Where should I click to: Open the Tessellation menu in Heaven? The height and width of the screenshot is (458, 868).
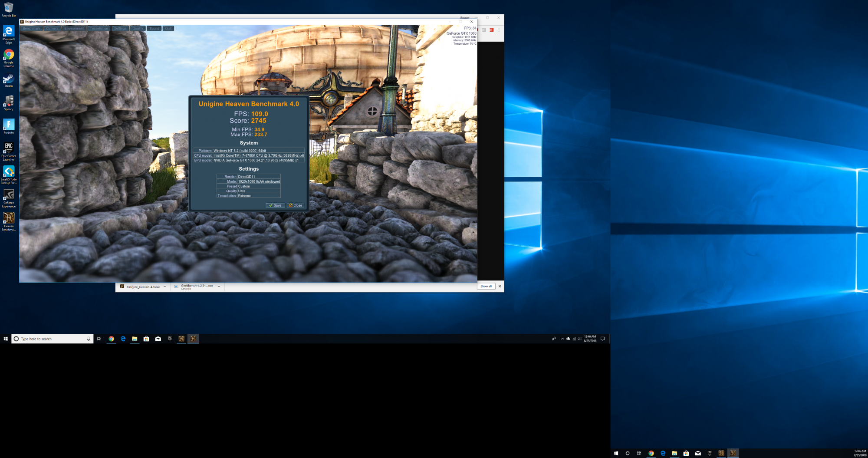99,29
